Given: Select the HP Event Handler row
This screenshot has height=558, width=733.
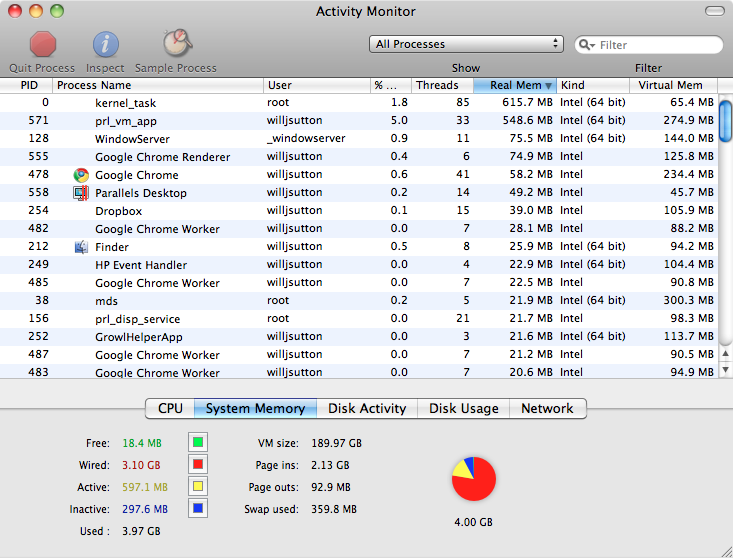Looking at the screenshot, I should coord(359,265).
